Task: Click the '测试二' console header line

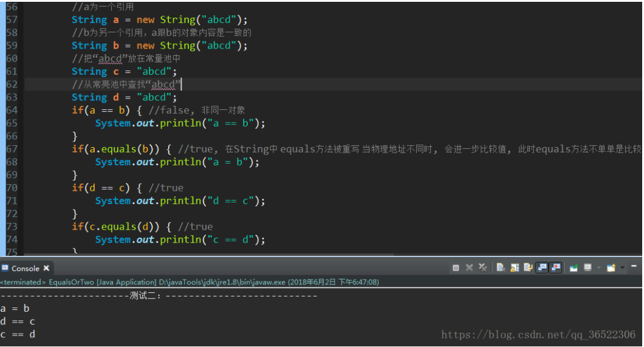Action: point(159,296)
